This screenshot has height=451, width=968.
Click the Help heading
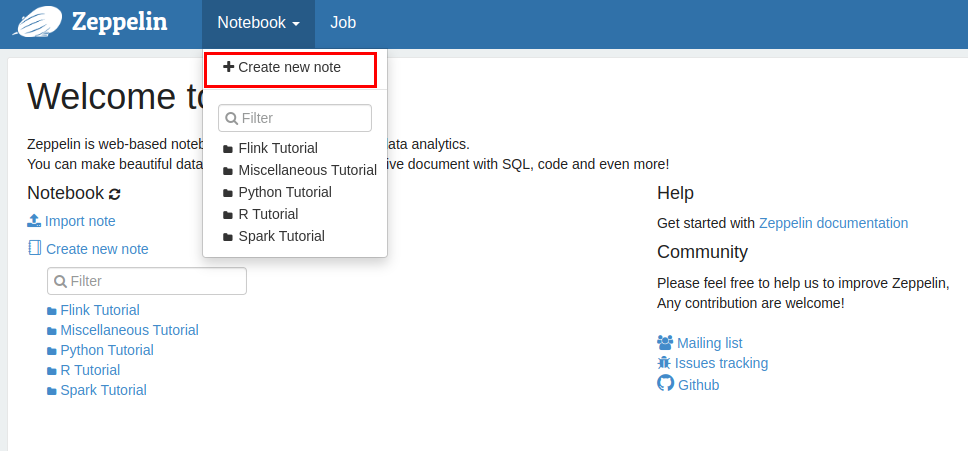point(675,192)
